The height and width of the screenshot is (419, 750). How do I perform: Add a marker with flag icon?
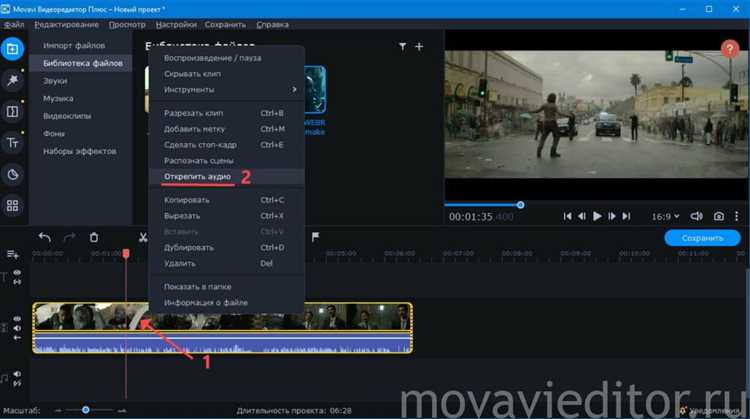(x=315, y=237)
